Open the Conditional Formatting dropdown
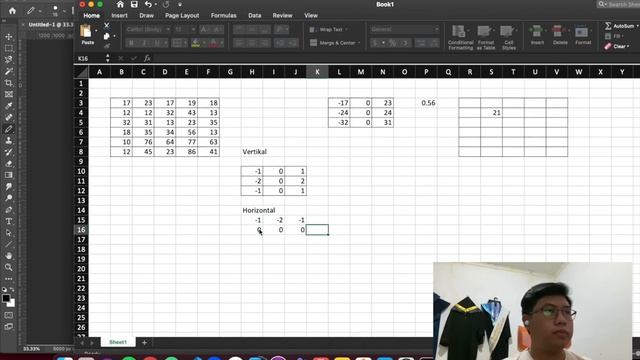The image size is (640, 360). coord(460,37)
